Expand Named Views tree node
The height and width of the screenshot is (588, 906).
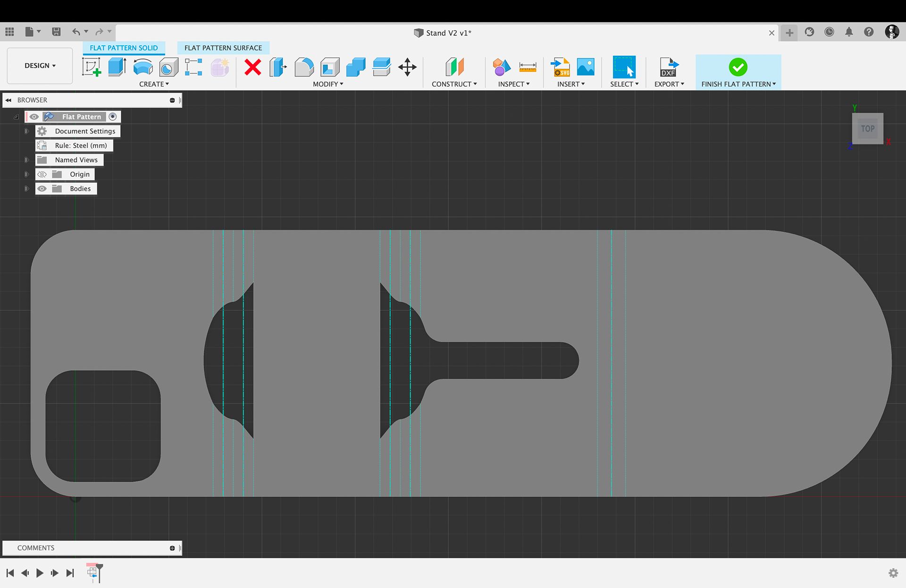[x=27, y=160]
